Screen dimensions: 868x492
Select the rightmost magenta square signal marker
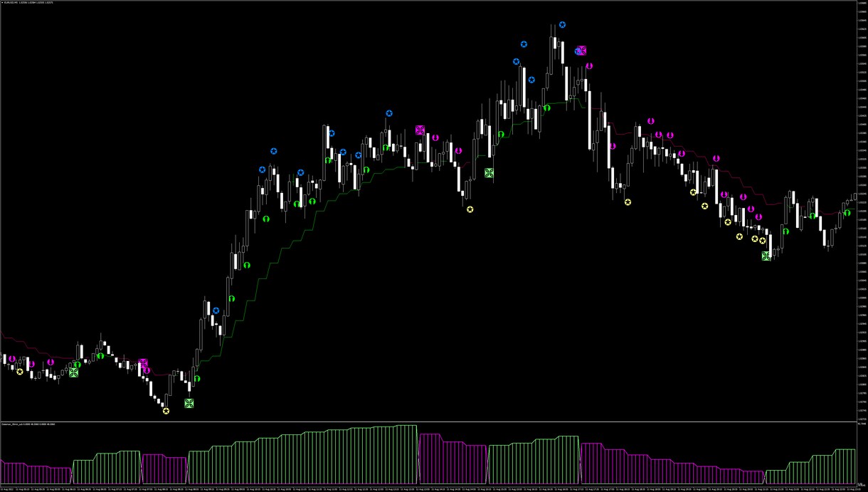coord(581,51)
